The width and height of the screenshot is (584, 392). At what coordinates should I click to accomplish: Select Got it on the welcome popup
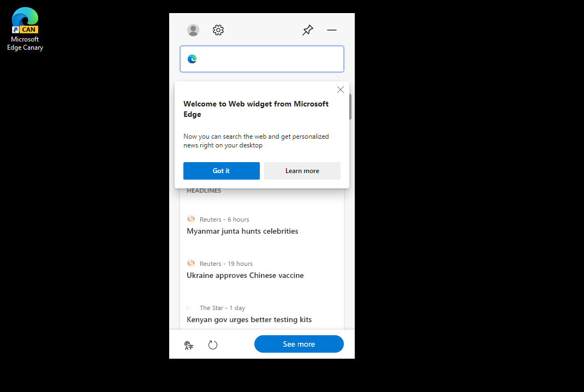pyautogui.click(x=221, y=171)
